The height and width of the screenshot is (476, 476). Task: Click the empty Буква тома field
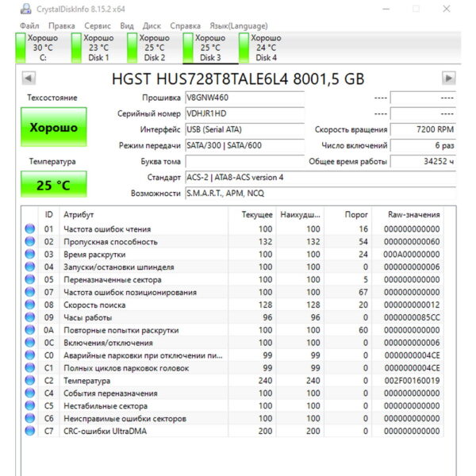click(x=244, y=162)
